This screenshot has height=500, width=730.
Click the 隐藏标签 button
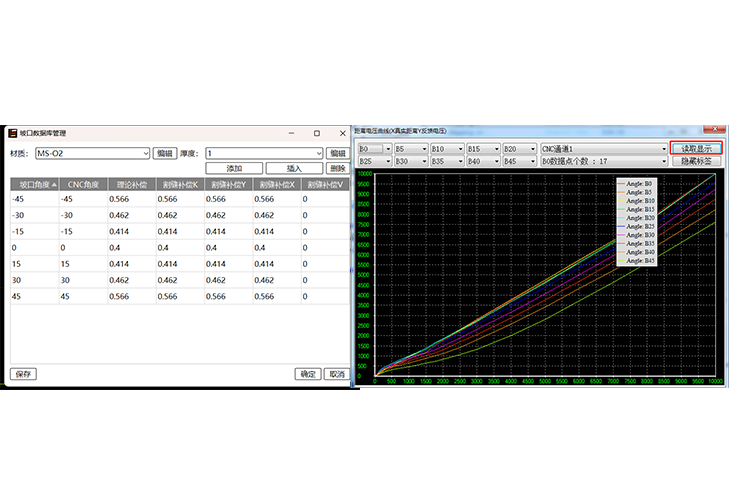click(x=697, y=161)
